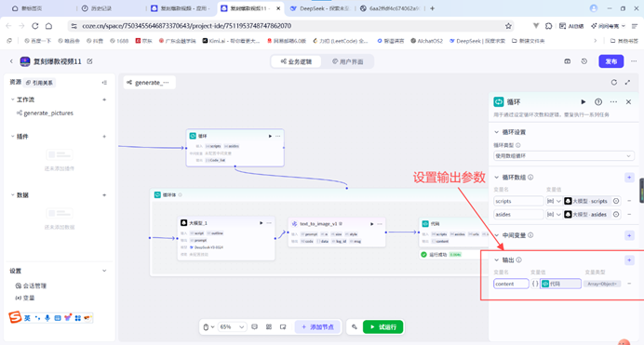The width and height of the screenshot is (644, 345).
Task: Expand the 中间变量 section
Action: click(496, 235)
